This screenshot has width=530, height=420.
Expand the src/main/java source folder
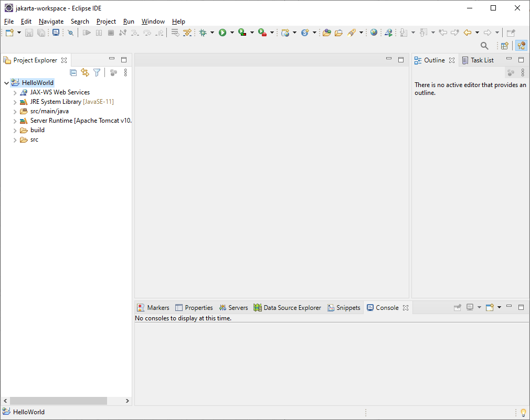point(14,111)
